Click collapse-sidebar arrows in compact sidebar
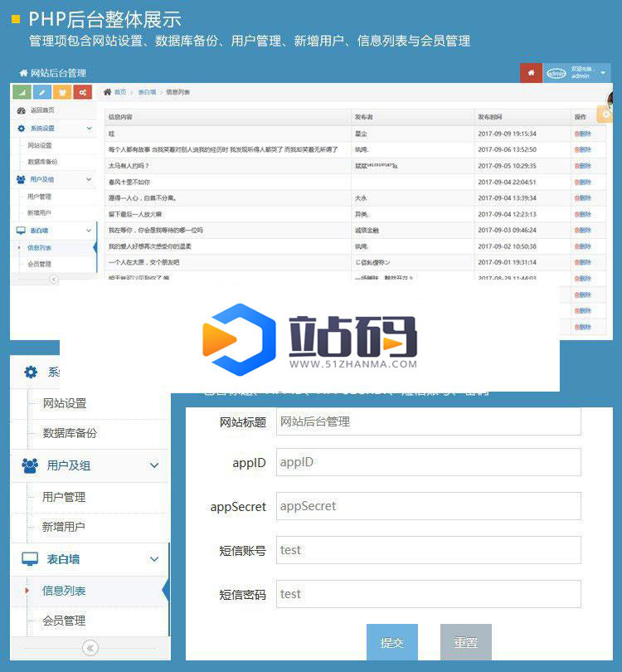Viewport: 622px width, 672px height. pyautogui.click(x=54, y=279)
